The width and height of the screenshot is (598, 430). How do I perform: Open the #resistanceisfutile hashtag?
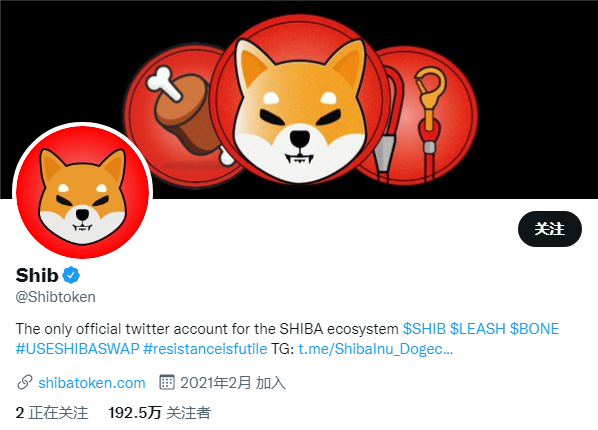[x=205, y=349]
